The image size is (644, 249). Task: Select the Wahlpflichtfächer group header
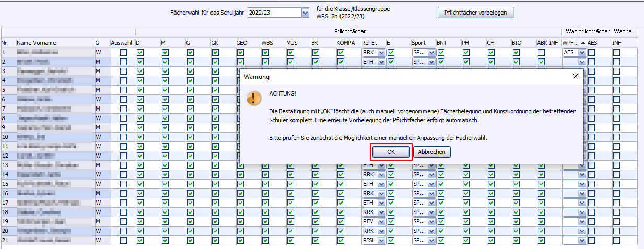point(587,31)
